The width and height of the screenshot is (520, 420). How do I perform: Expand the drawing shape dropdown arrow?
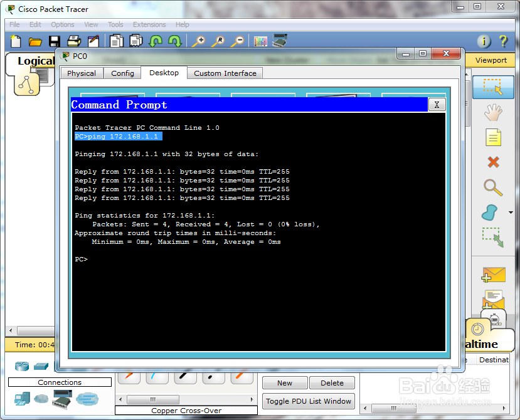click(x=511, y=213)
